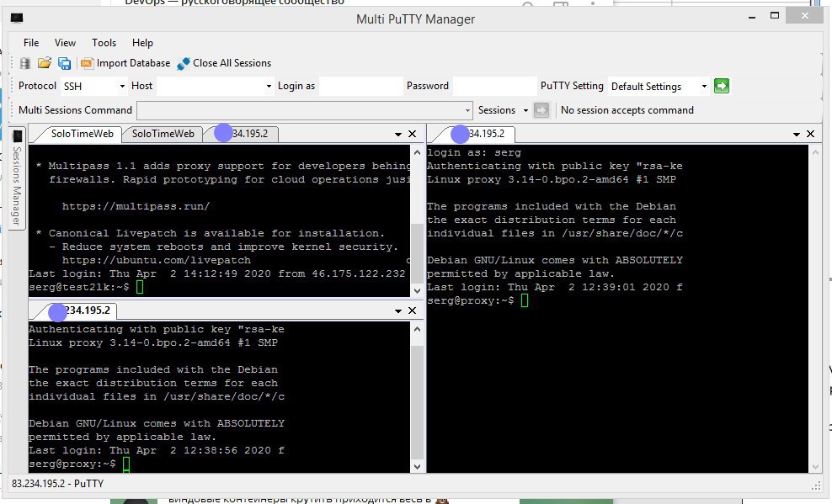Click the 'No session accepts command' label
The height and width of the screenshot is (504, 832).
coord(627,110)
